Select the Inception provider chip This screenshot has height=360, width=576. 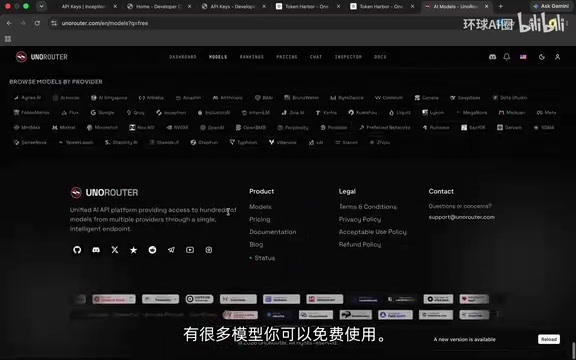[171, 112]
